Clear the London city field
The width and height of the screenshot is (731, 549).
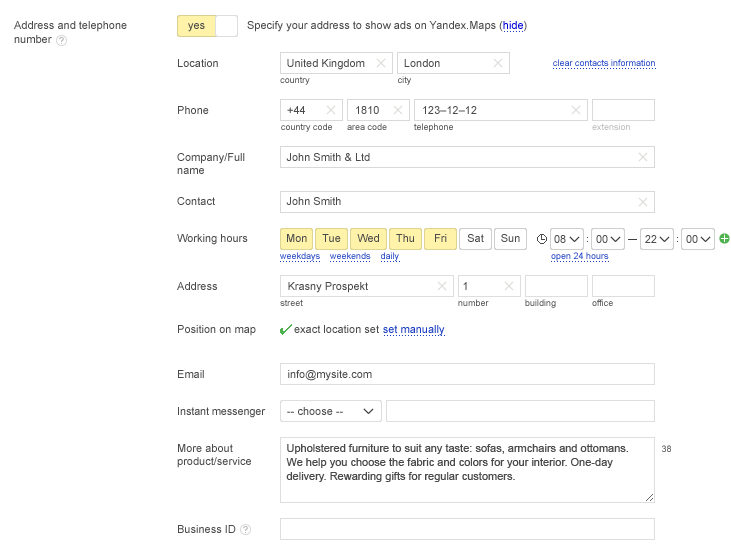(x=497, y=63)
